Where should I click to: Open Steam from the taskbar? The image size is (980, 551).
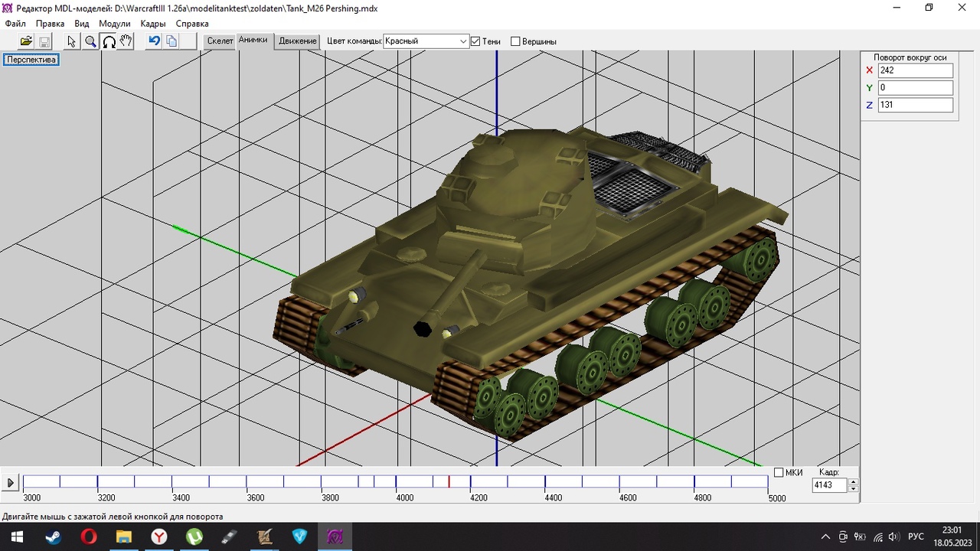point(53,536)
